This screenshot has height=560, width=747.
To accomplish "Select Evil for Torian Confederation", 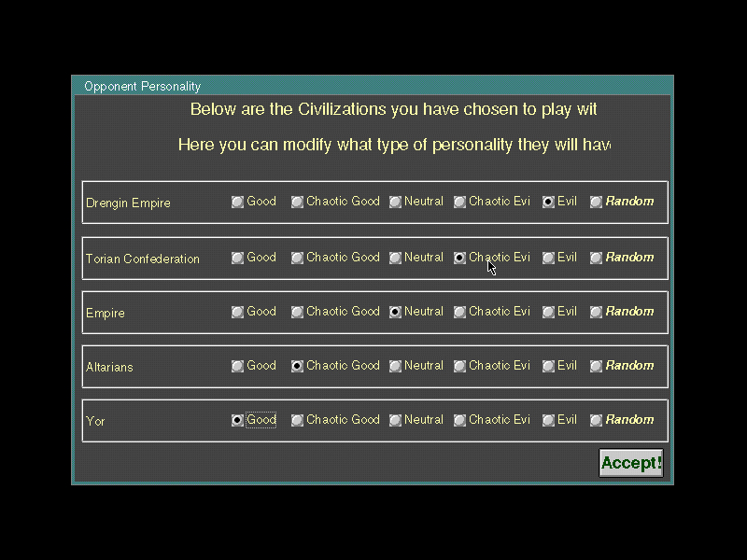I will point(548,258).
